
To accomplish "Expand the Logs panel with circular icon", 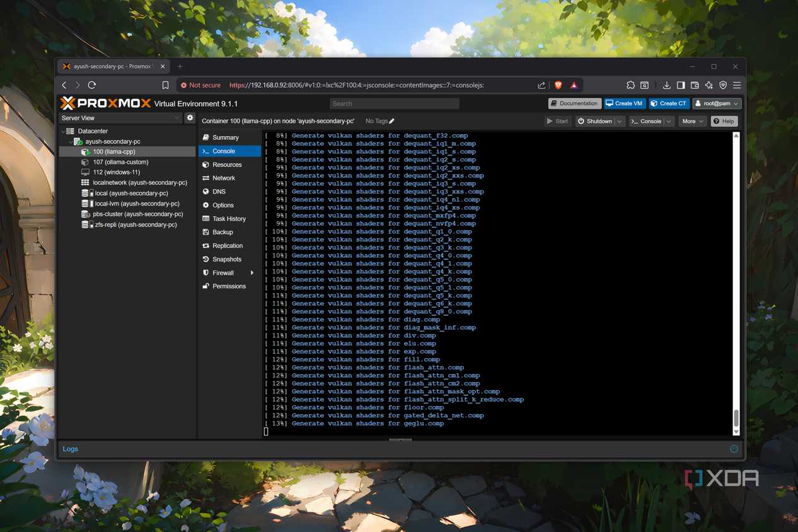I will (x=734, y=449).
